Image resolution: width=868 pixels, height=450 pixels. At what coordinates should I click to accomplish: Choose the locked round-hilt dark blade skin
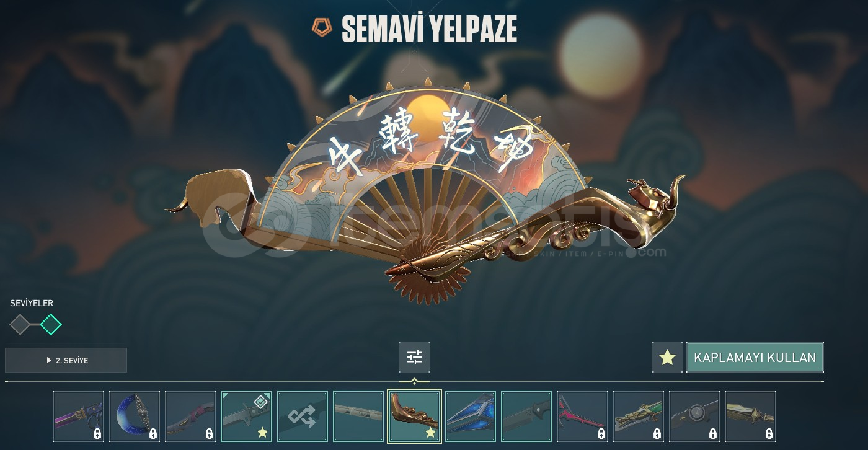[x=694, y=417]
